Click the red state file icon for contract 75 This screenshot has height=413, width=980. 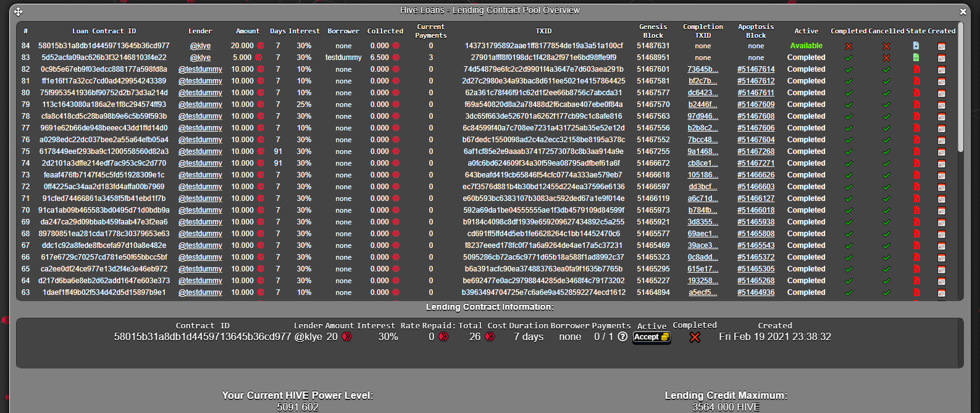click(916, 151)
